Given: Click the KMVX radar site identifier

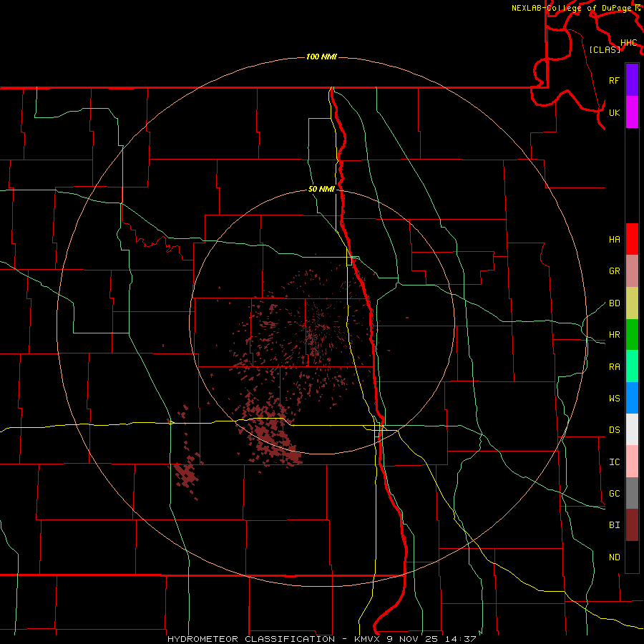Looking at the screenshot, I should (367, 639).
